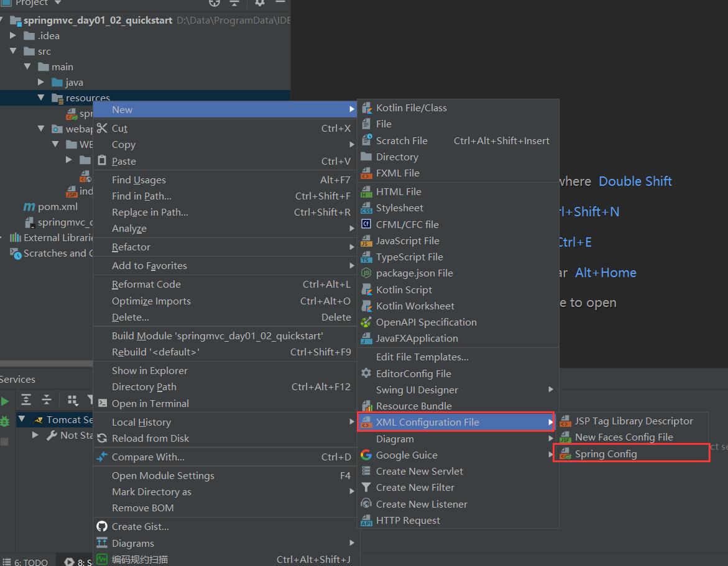Select Scratches and Consoles node

[x=51, y=253]
